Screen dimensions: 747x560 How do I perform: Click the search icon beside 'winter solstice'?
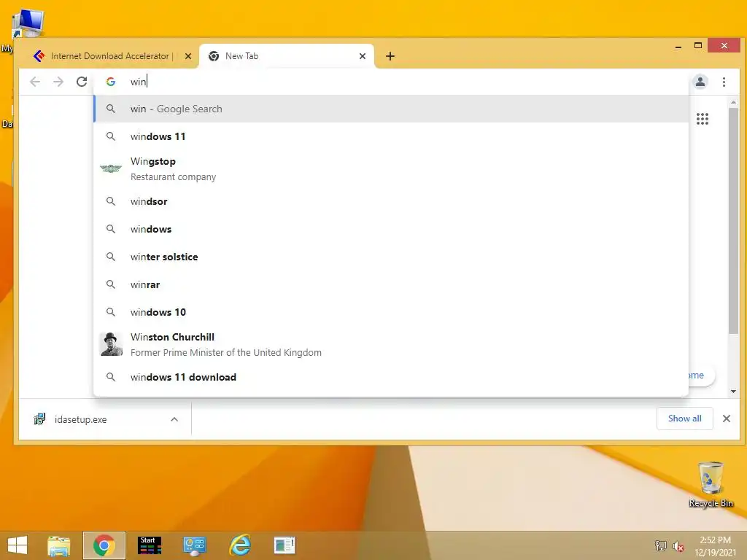pyautogui.click(x=111, y=257)
